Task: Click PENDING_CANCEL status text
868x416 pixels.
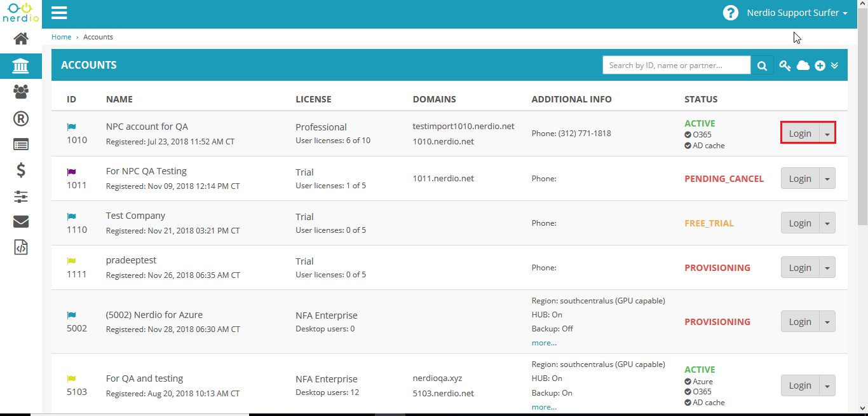Action: tap(724, 179)
